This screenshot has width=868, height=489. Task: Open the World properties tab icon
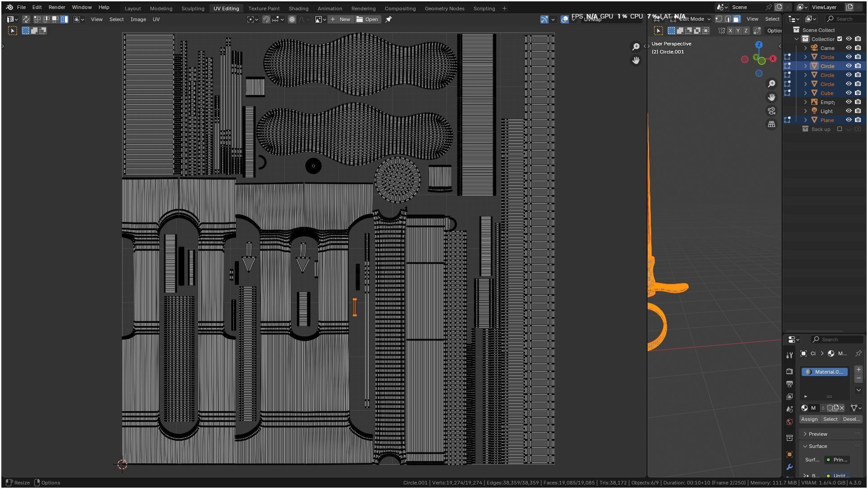click(789, 422)
